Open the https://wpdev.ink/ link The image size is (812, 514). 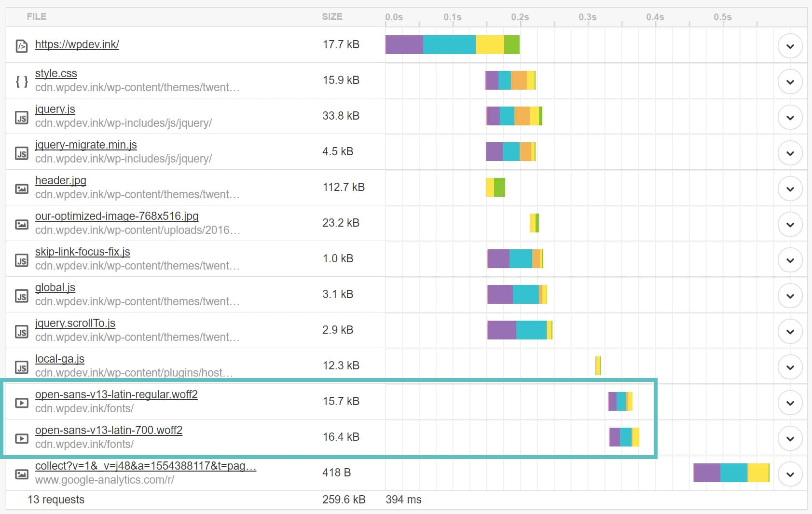pyautogui.click(x=77, y=44)
